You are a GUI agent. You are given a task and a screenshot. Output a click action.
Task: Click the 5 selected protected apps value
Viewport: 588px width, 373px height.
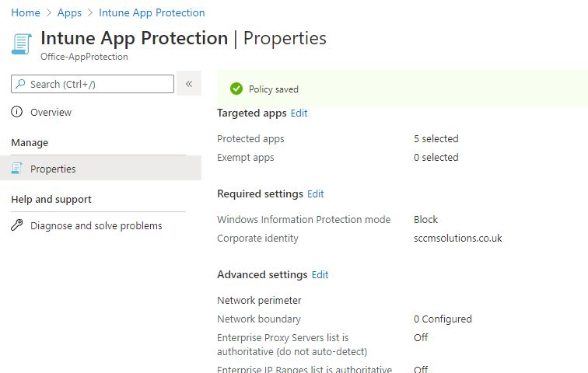(436, 138)
